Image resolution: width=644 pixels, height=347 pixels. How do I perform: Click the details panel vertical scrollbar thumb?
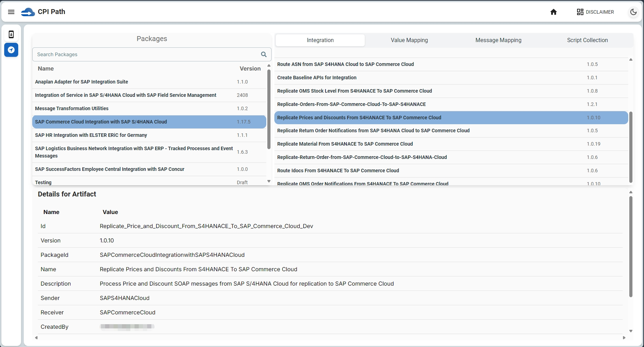[631, 247]
